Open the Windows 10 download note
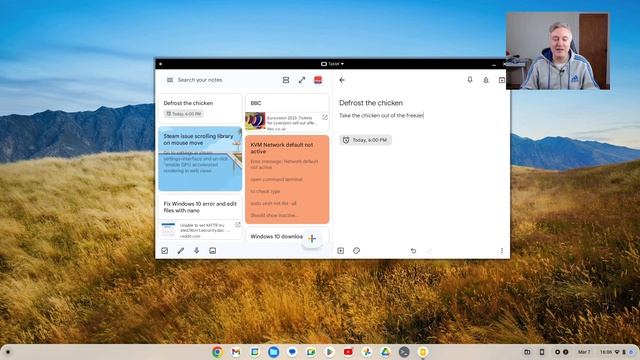This screenshot has height=360, width=640. 276,236
